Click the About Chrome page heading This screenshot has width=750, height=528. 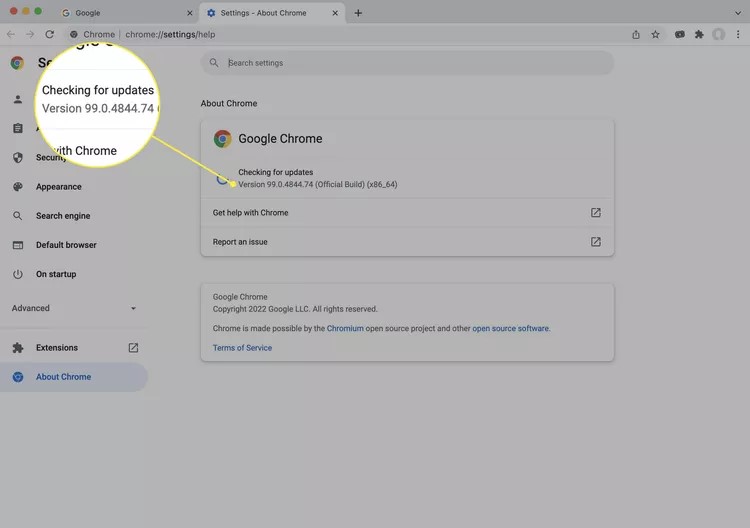pyautogui.click(x=229, y=103)
